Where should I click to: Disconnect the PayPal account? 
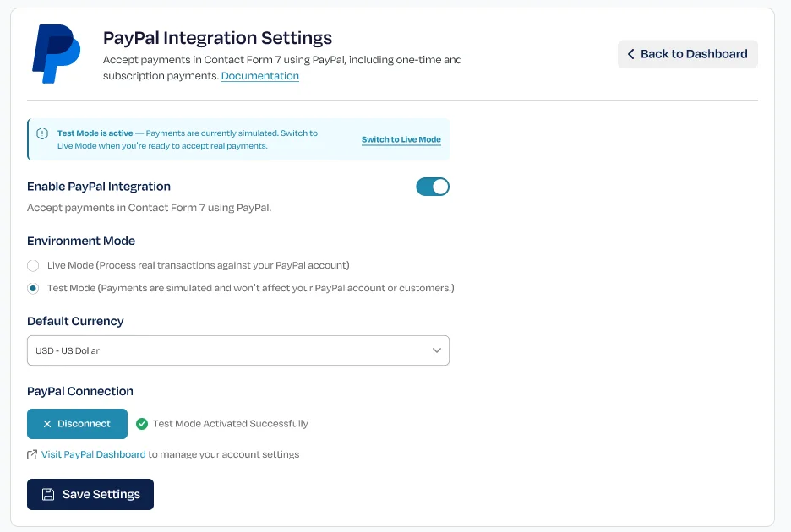77,424
